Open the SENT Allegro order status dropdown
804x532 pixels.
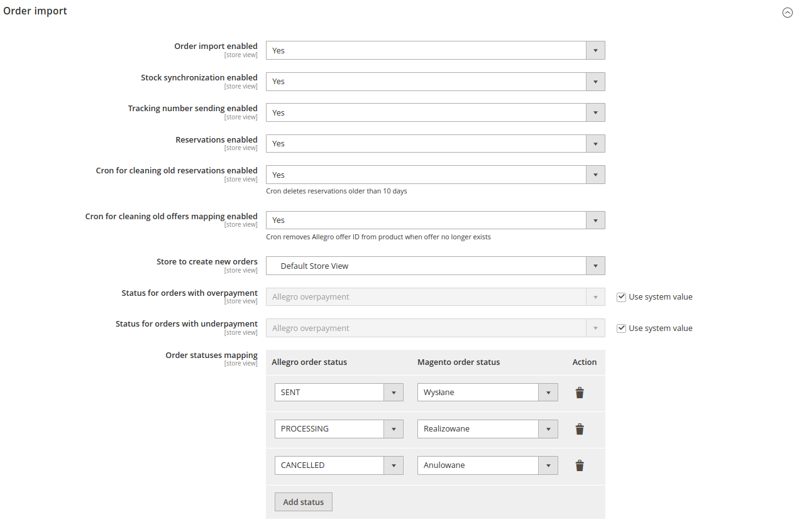(339, 393)
